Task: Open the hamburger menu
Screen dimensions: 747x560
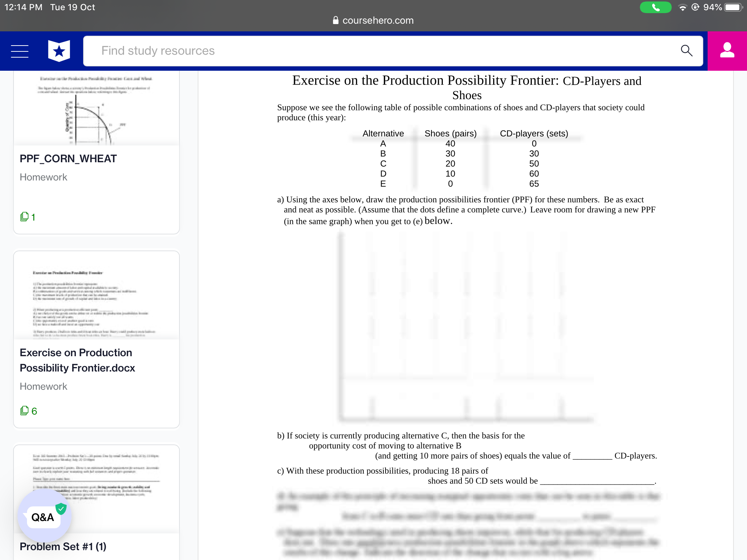Action: (x=20, y=51)
